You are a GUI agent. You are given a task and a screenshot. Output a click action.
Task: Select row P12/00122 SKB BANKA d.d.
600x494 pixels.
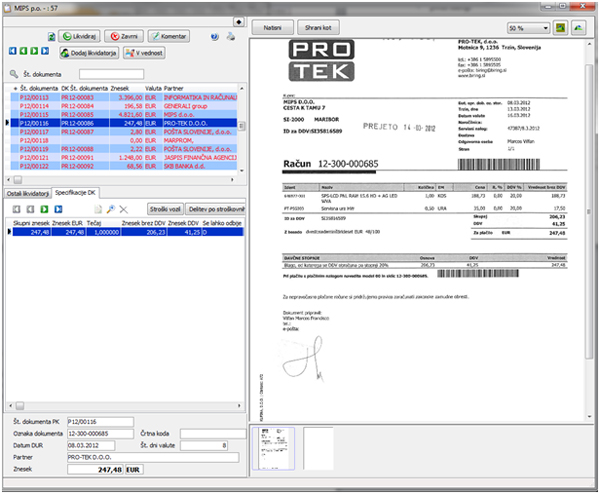pyautogui.click(x=124, y=166)
